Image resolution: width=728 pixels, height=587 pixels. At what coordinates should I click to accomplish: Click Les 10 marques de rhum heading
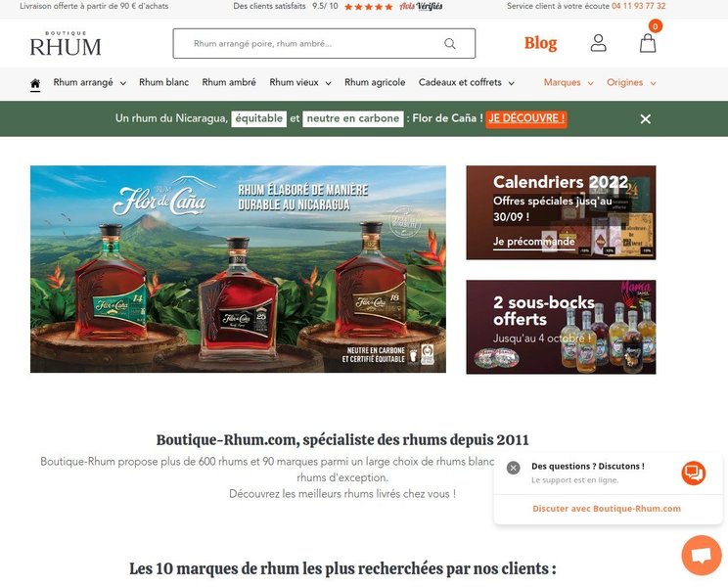(342, 568)
